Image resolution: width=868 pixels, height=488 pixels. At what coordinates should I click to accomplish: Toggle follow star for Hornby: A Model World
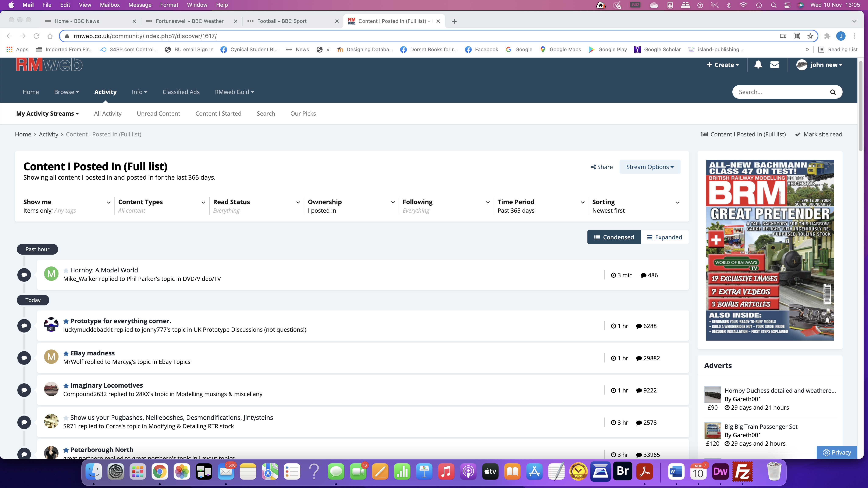[66, 270]
